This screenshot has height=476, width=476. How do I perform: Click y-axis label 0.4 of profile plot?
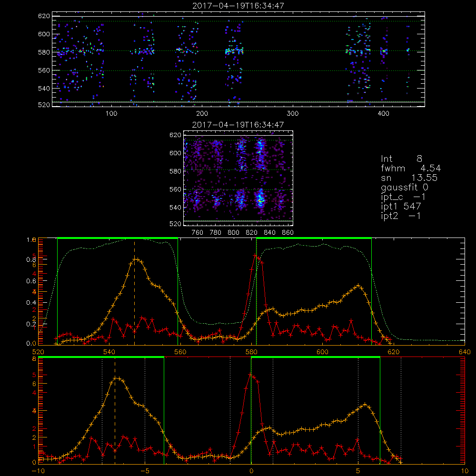(x=31, y=303)
